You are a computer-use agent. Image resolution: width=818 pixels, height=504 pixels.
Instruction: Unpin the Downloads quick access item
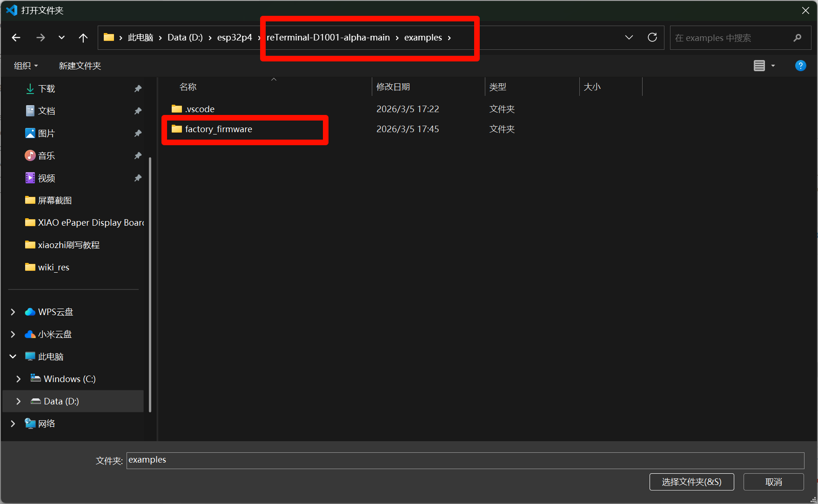pyautogui.click(x=138, y=88)
